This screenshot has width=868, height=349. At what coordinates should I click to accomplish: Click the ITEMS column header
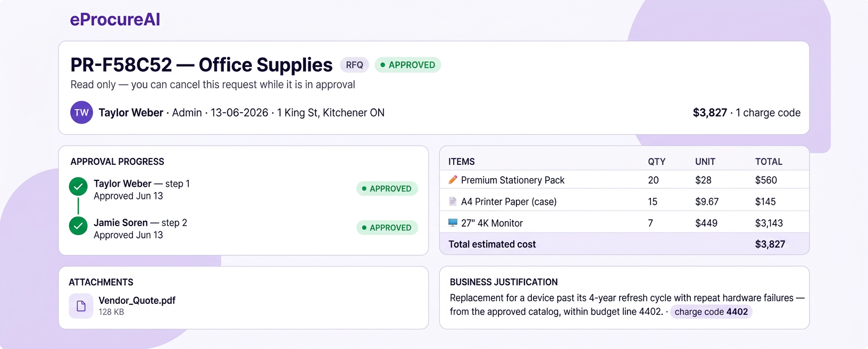(x=462, y=162)
